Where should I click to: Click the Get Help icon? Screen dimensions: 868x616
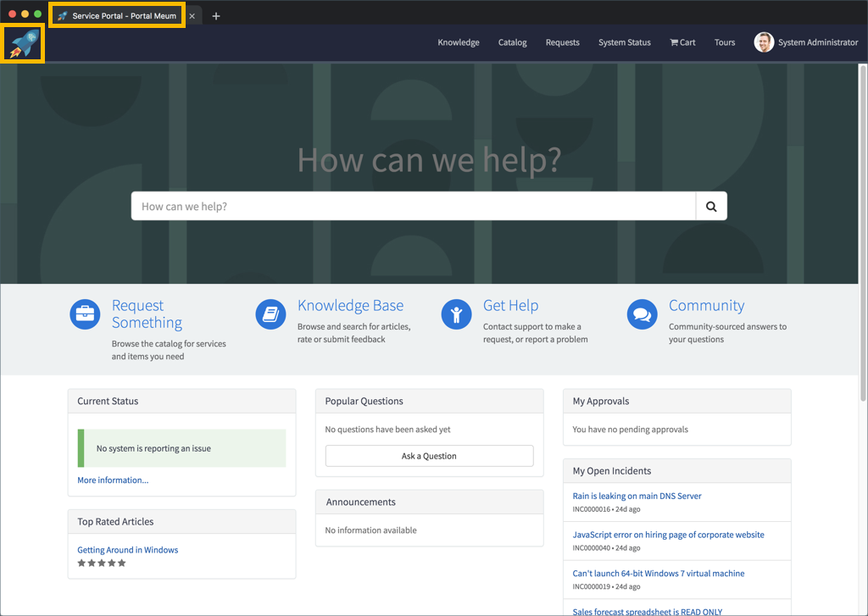(456, 314)
